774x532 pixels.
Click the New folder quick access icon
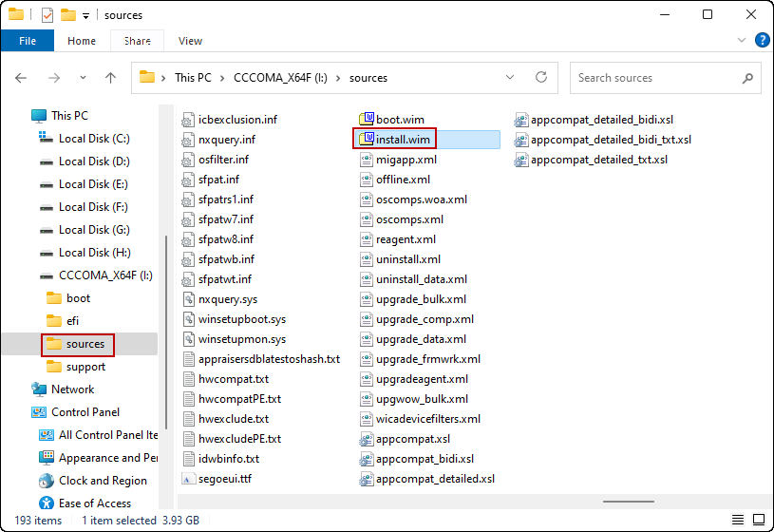click(x=68, y=15)
